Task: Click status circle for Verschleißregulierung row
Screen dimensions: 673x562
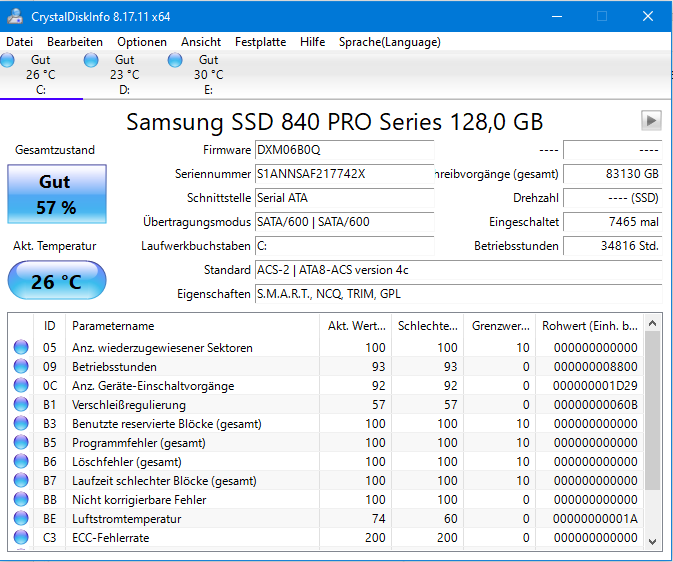Action: (21, 404)
